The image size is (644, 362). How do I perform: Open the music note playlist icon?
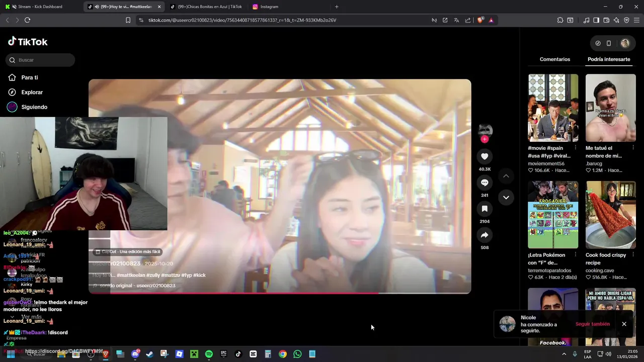[x=586, y=20]
